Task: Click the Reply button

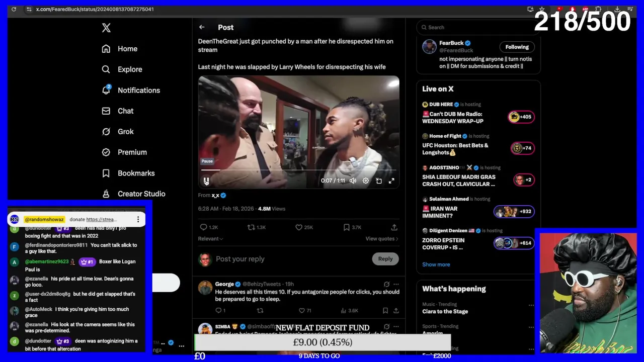Action: tap(385, 259)
